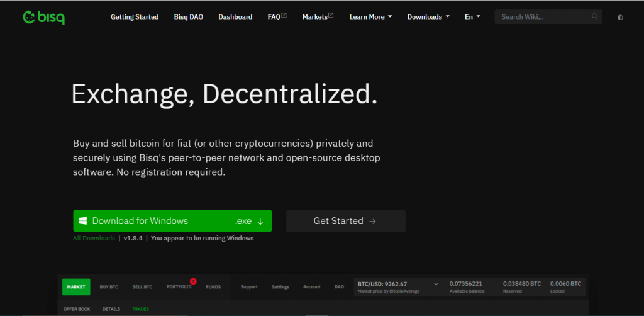Click the search magnifier icon
This screenshot has width=644, height=316.
pyautogui.click(x=594, y=16)
